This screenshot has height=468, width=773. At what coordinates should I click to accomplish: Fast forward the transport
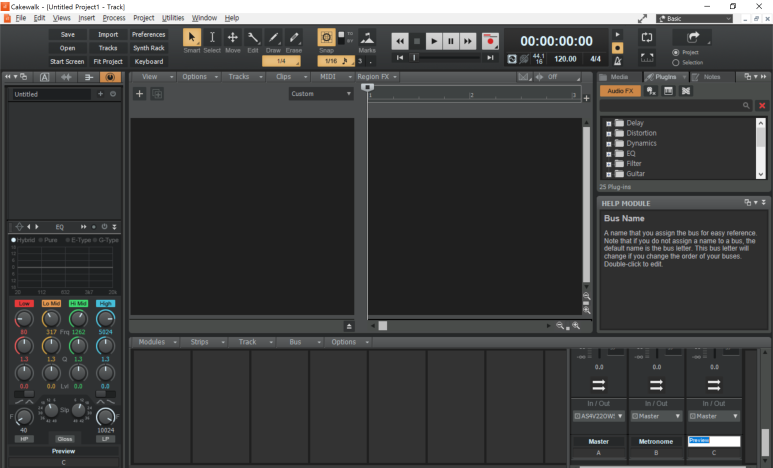(x=467, y=41)
